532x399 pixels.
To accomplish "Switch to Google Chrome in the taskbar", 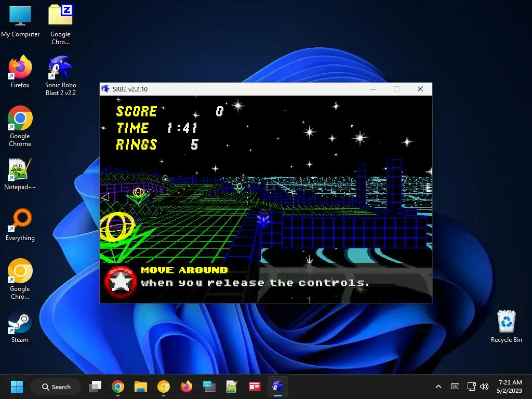I will coord(118,387).
